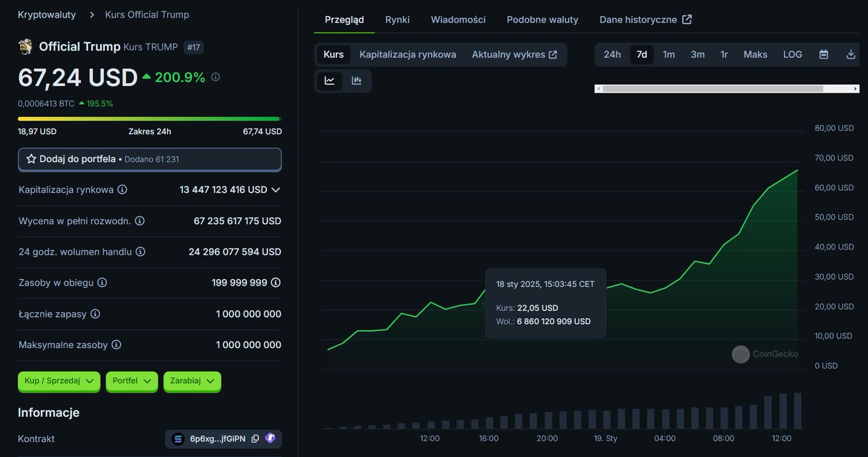
Task: Download chart data
Action: pos(851,54)
